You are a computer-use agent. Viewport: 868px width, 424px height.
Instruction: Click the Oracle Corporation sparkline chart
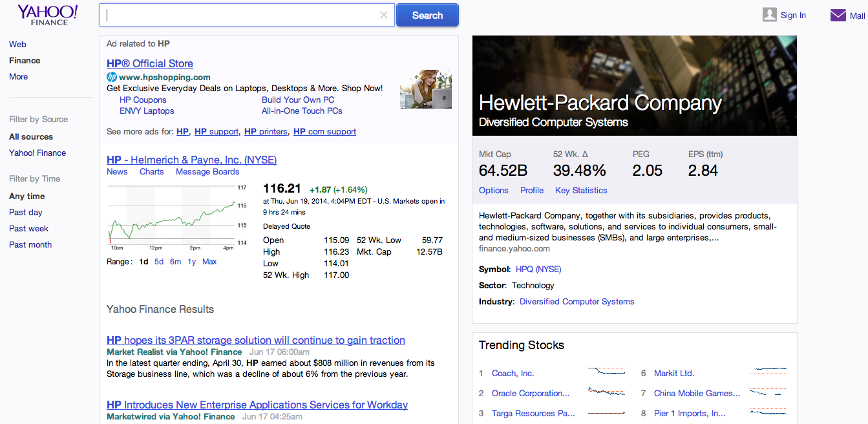point(606,392)
